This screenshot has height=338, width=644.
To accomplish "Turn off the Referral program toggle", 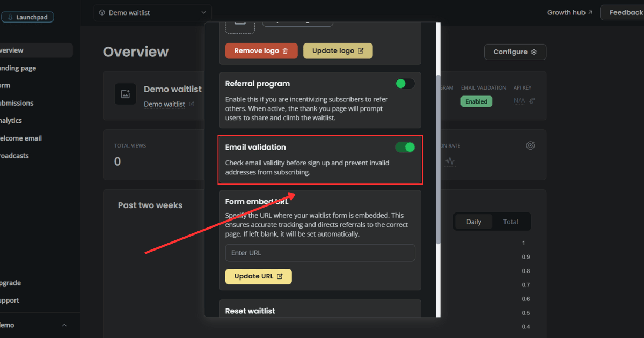I will 405,84.
